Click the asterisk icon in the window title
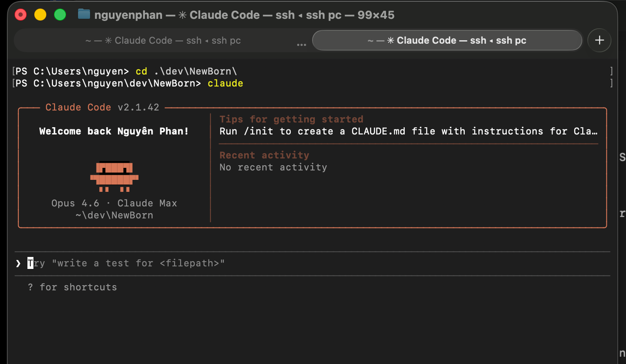 coord(183,15)
